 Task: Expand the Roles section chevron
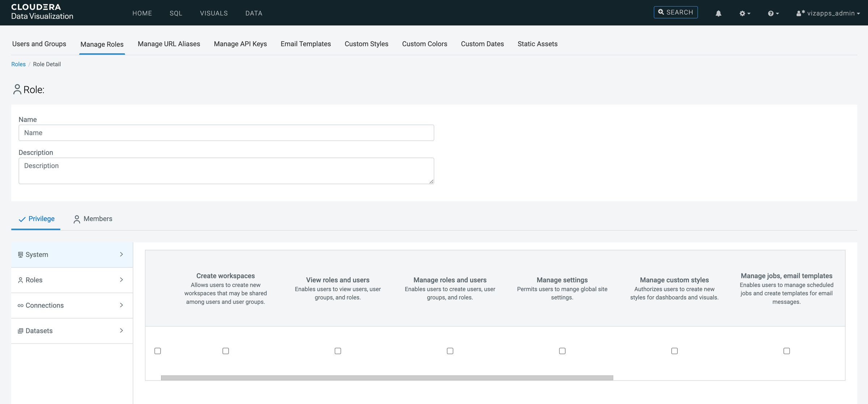(x=122, y=280)
